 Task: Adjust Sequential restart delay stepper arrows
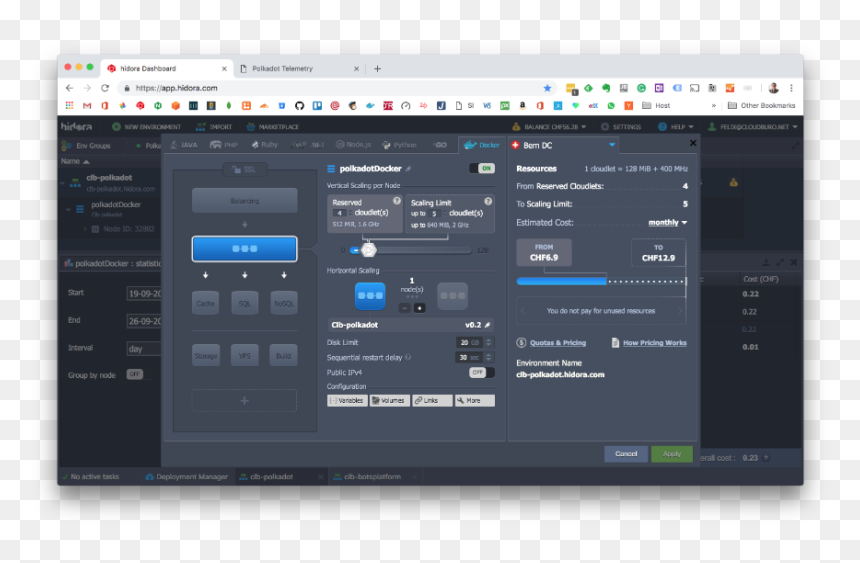coord(488,357)
